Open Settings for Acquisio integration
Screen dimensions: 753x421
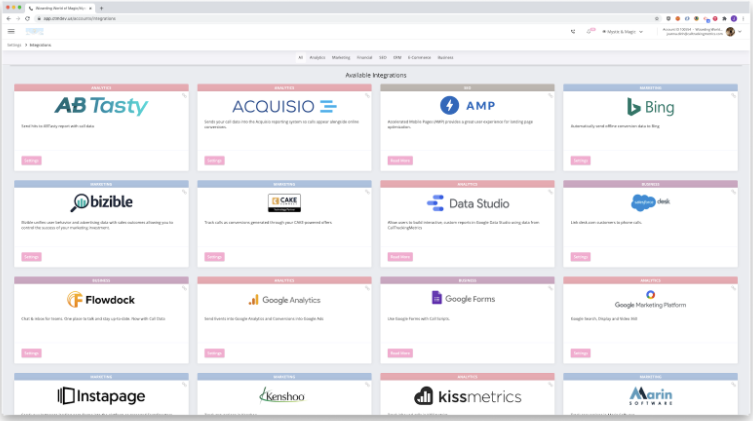[214, 160]
